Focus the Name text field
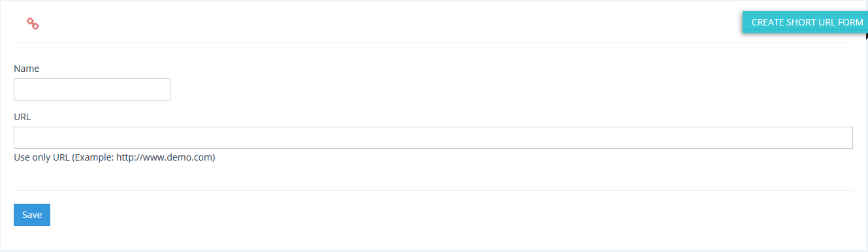Image resolution: width=868 pixels, height=252 pixels. pos(92,89)
